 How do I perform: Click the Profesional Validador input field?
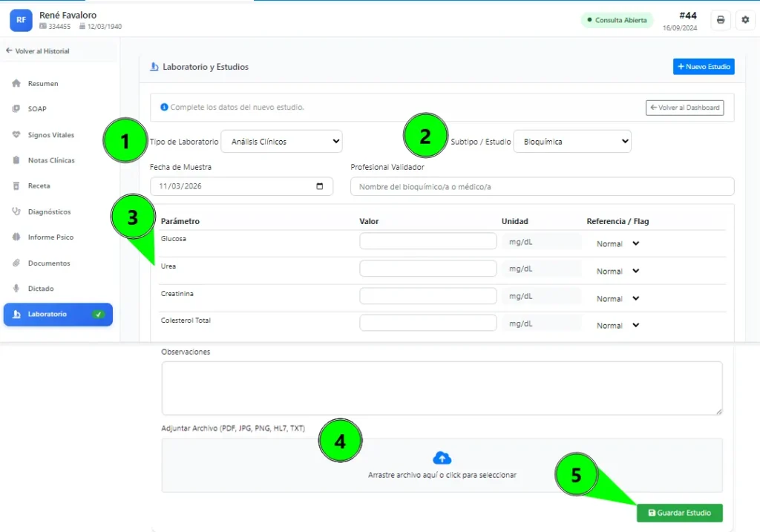pyautogui.click(x=542, y=186)
